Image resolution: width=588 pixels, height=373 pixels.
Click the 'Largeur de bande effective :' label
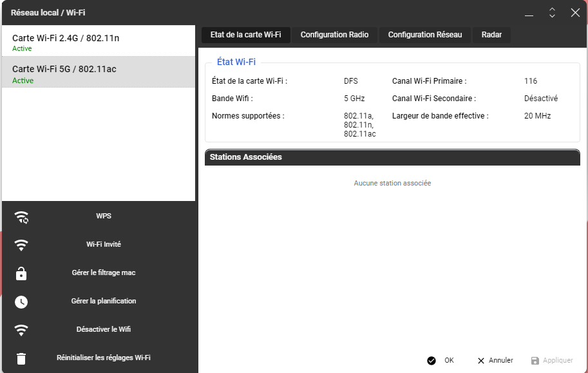coord(441,116)
